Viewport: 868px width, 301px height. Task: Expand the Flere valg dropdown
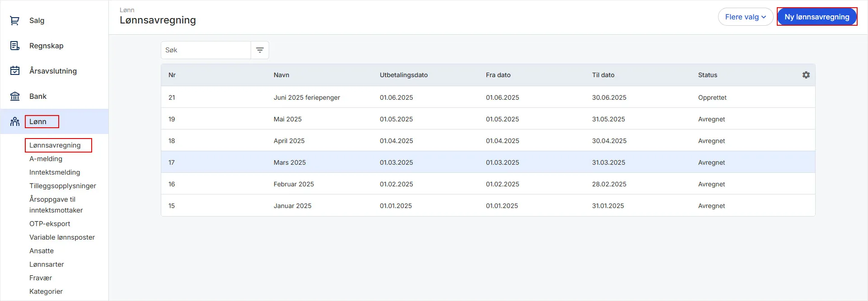(745, 17)
